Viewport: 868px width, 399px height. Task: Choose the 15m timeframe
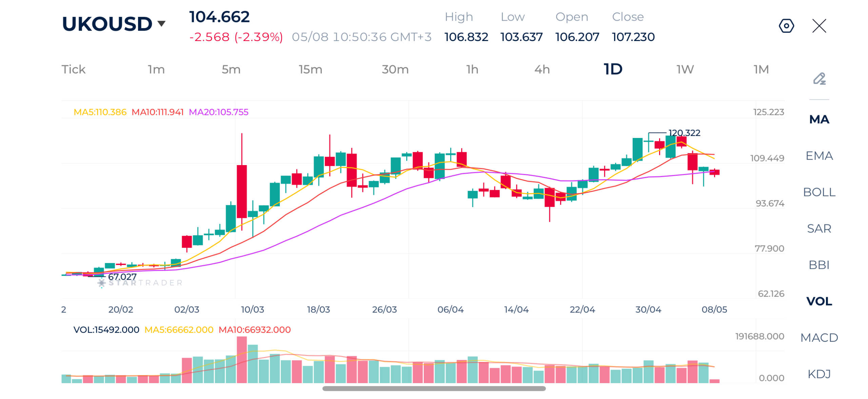tap(310, 69)
